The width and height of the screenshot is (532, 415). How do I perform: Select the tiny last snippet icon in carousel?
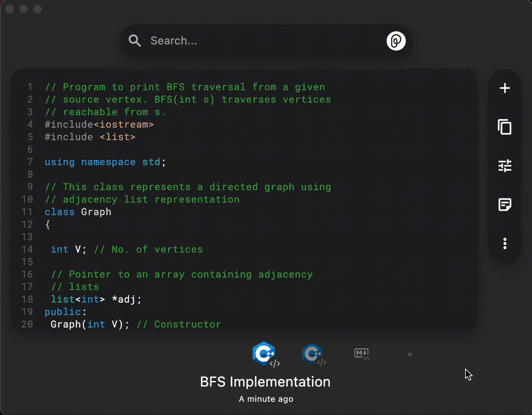tap(410, 354)
